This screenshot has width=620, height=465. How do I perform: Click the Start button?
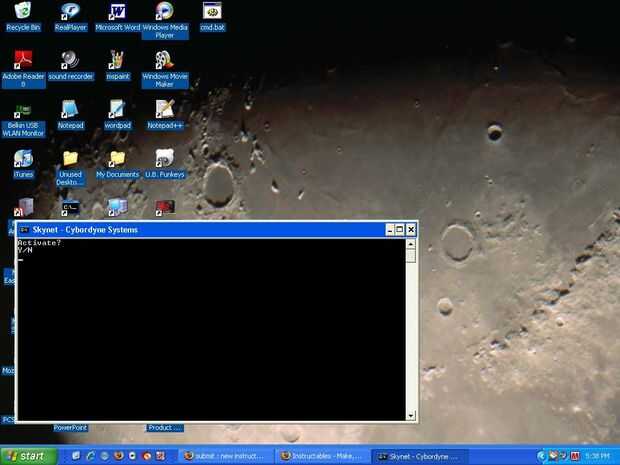point(28,456)
